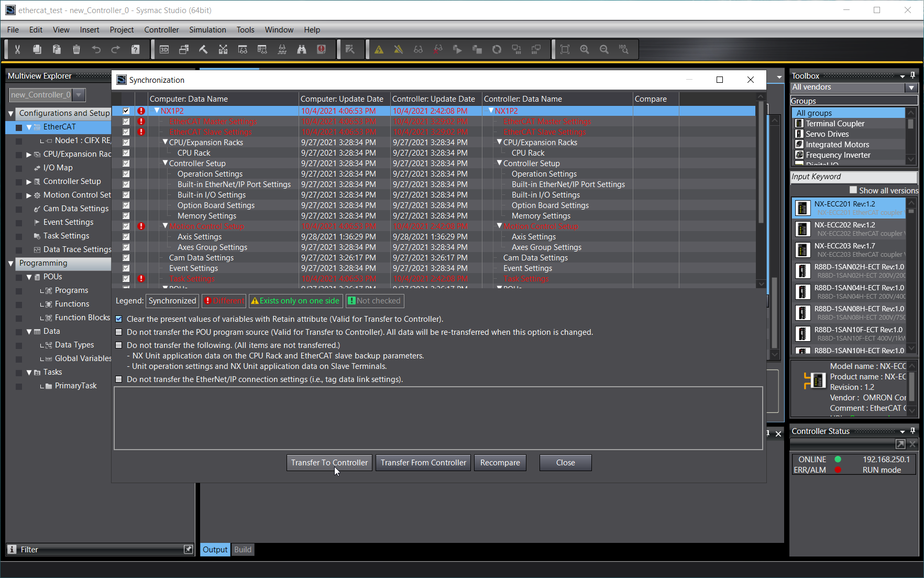Toggle 'Show all versions' in Toolbox
This screenshot has width=924, height=578.
point(853,190)
